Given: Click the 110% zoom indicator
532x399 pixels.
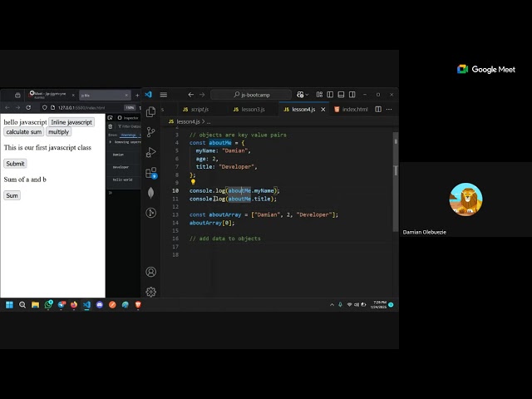Looking at the screenshot, I should tap(130, 107).
